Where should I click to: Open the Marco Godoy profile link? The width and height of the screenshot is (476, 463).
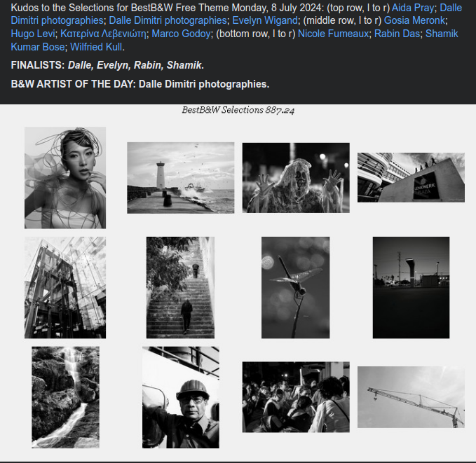coord(181,34)
